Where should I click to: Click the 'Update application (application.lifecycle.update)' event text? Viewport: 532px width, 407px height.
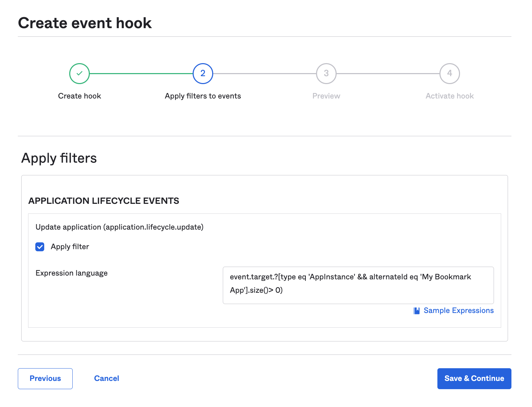[120, 227]
